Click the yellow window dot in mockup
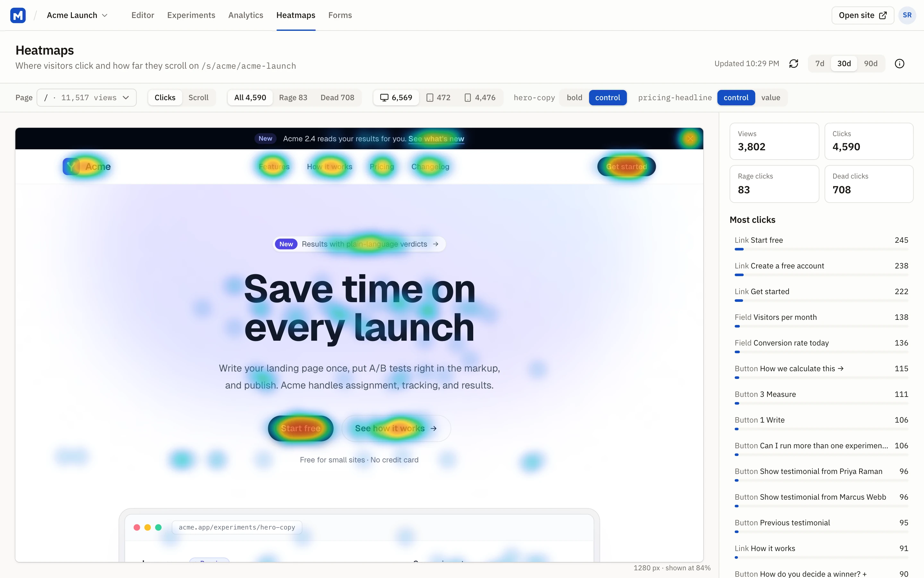 (147, 527)
